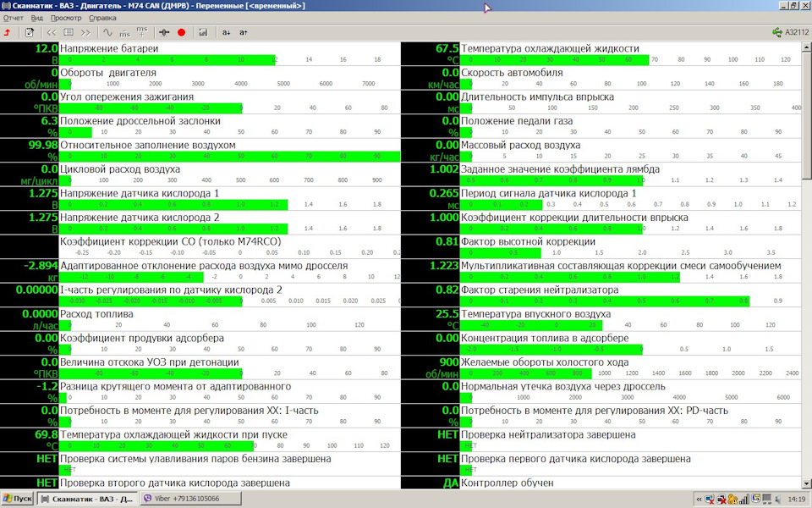The width and height of the screenshot is (812, 508).
Task: Click the double right chevron toolbar icon
Action: click(x=85, y=32)
